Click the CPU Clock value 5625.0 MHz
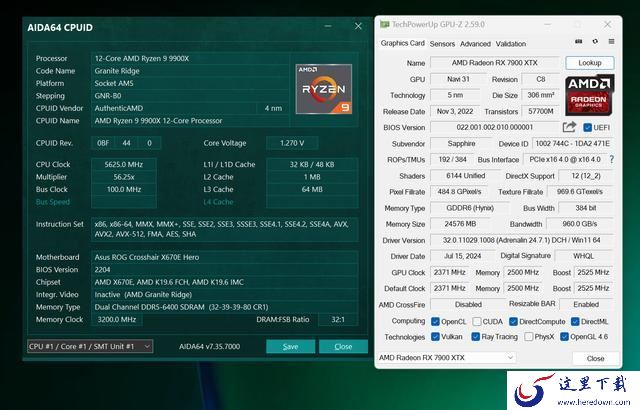The height and width of the screenshot is (410, 640). tap(124, 164)
